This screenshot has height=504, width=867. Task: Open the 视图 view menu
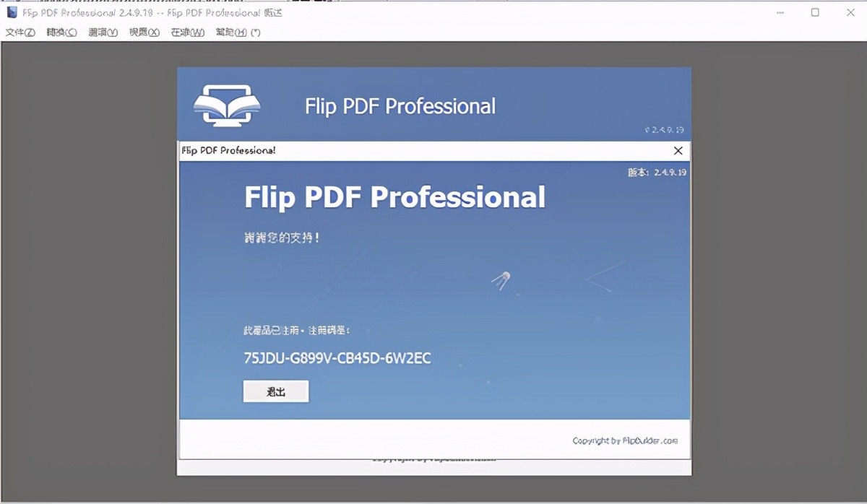[143, 32]
